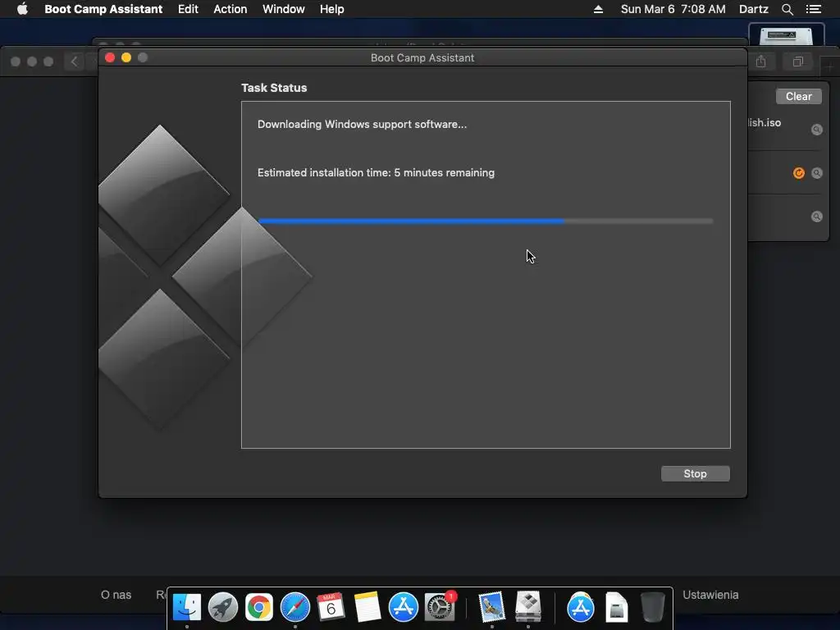This screenshot has width=840, height=630.
Task: Open Finder from the Dock
Action: click(x=186, y=607)
